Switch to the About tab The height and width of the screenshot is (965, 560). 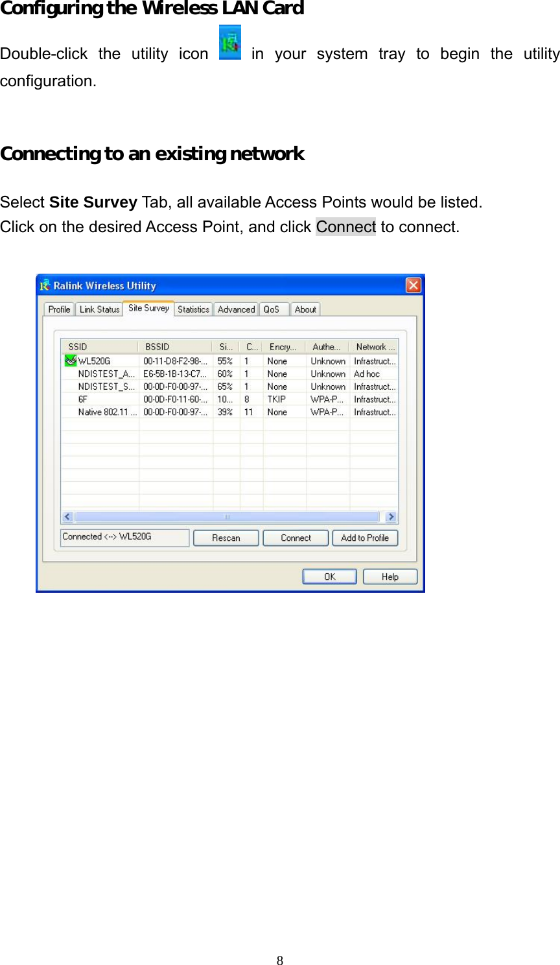pos(305,309)
